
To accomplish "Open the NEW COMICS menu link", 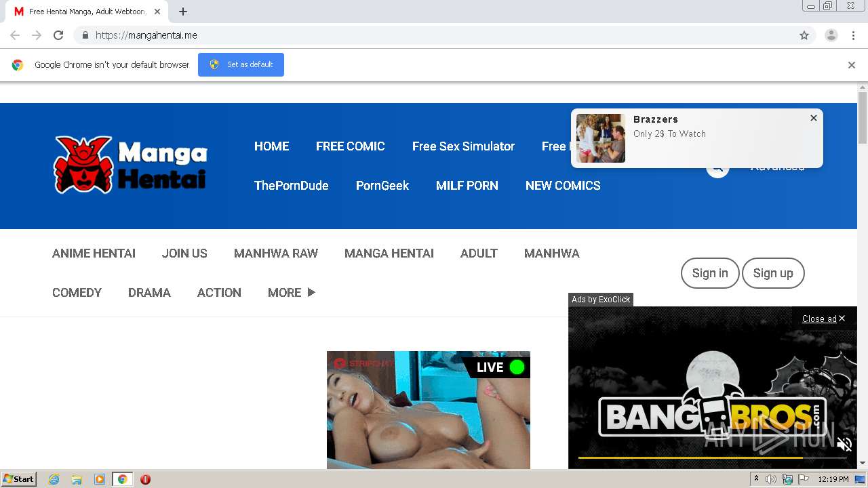I will (563, 186).
